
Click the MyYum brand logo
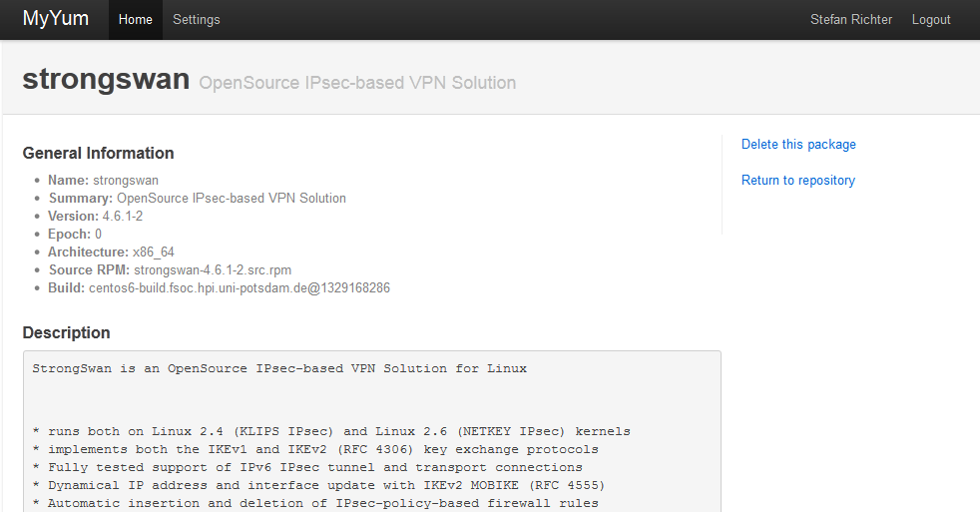click(x=56, y=19)
